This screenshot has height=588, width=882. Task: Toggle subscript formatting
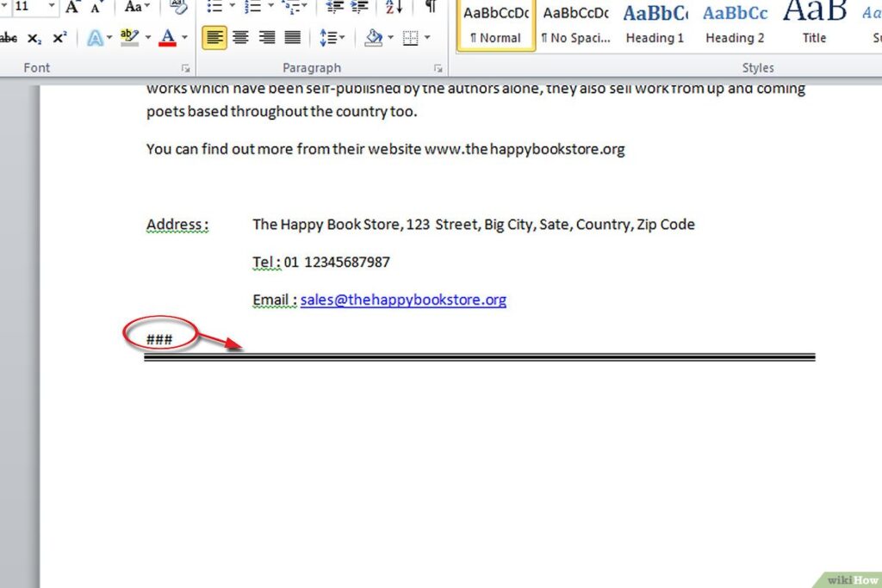point(34,38)
